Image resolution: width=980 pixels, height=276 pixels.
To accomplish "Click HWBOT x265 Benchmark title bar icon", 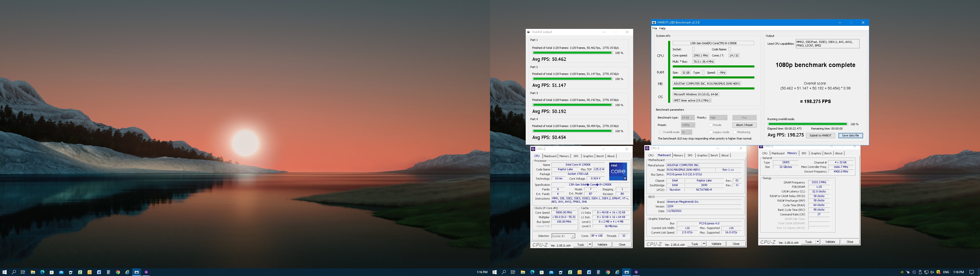I will 654,22.
